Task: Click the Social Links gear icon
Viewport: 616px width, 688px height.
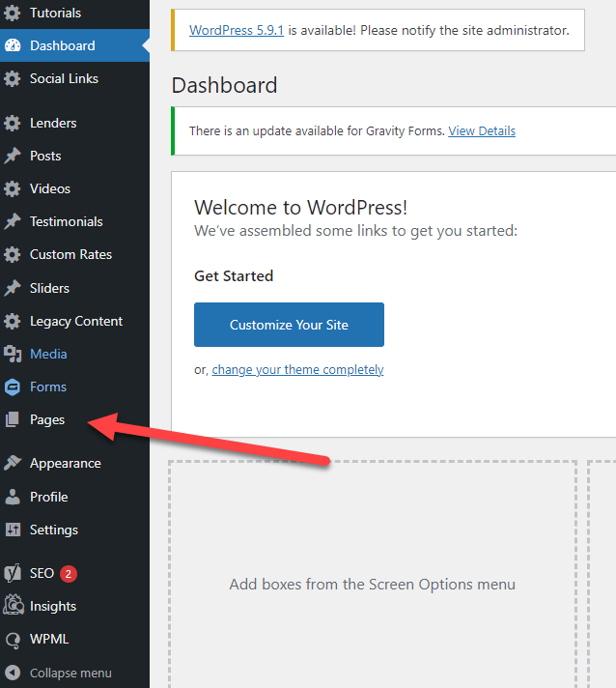Action: pyautogui.click(x=13, y=78)
